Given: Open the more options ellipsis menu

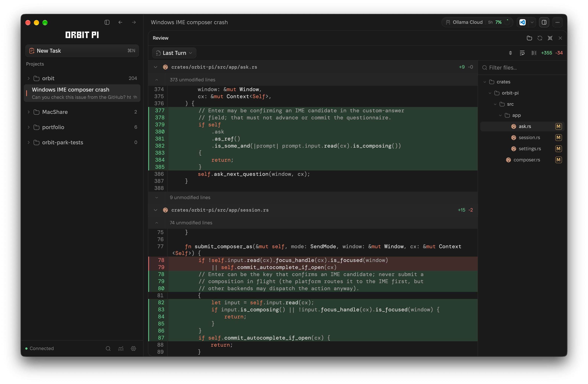Looking at the screenshot, I should click(557, 22).
